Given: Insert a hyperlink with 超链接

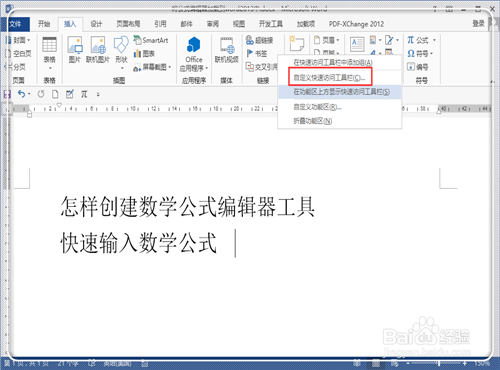Looking at the screenshot, I should click(259, 40).
